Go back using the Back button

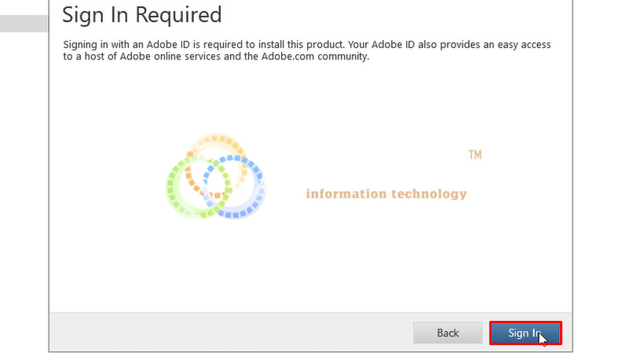pyautogui.click(x=448, y=333)
